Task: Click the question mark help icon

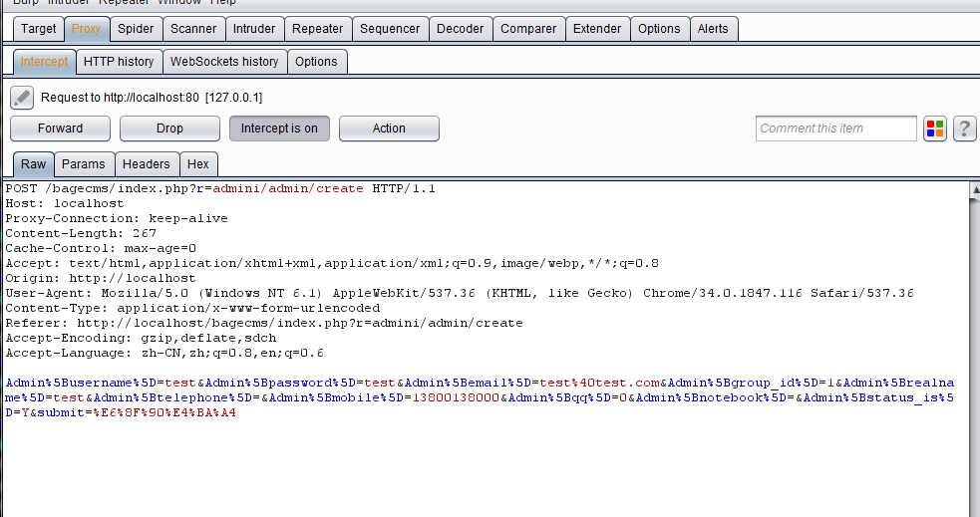Action: (x=964, y=129)
